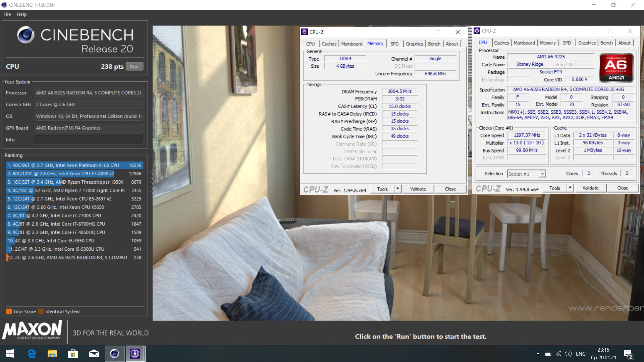This screenshot has width=644, height=362.
Task: Click DRAM Frequency value 1064.5 MHz
Action: click(x=400, y=91)
